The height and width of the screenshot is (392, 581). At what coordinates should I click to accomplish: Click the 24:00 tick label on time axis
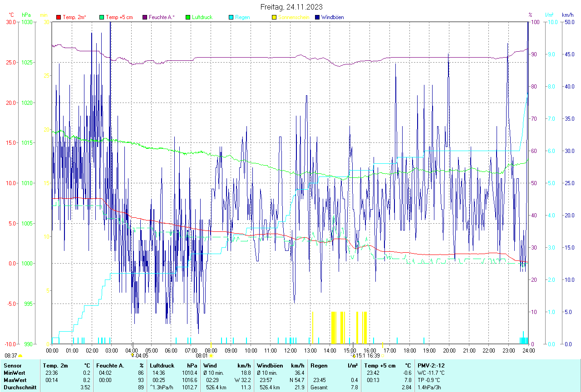click(x=528, y=350)
